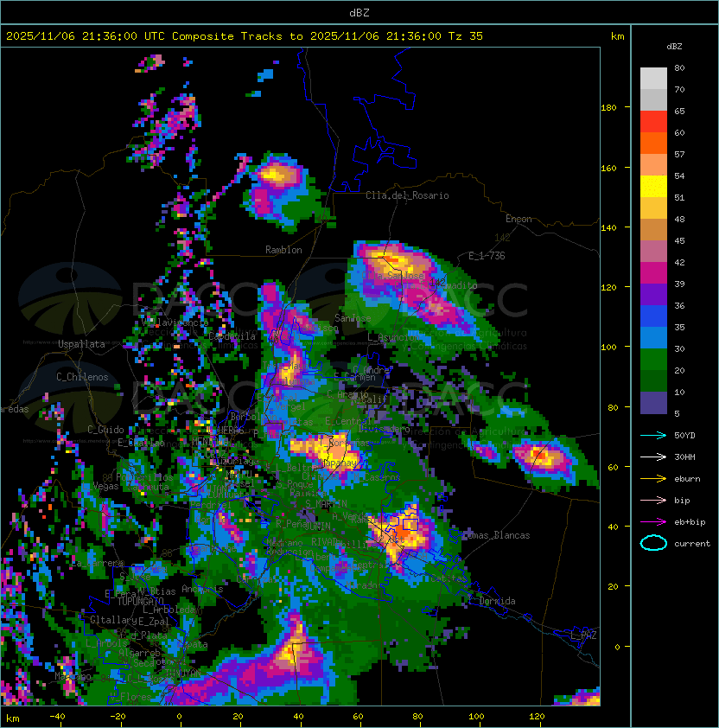The height and width of the screenshot is (728, 719).
Task: Click the cyan 50YD arrow icon in legend
Action: pos(653,436)
